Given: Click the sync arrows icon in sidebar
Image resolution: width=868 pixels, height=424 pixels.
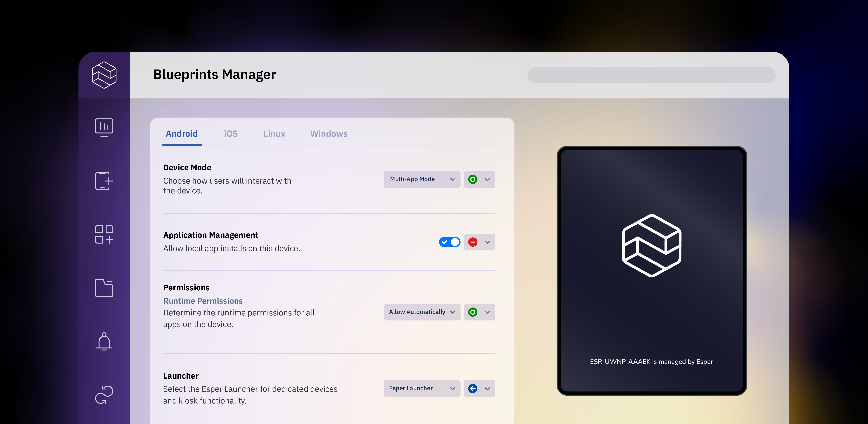Looking at the screenshot, I should click(104, 394).
